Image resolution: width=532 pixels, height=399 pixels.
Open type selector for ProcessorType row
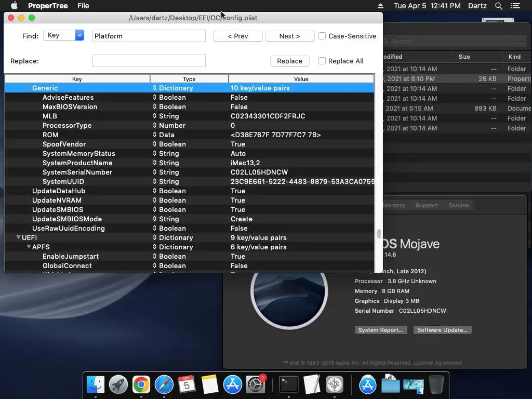tap(154, 125)
